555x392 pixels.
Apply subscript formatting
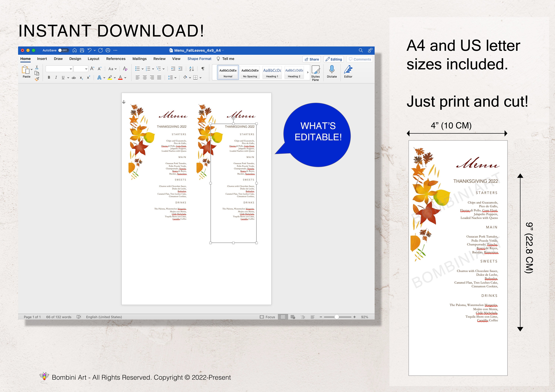click(81, 77)
